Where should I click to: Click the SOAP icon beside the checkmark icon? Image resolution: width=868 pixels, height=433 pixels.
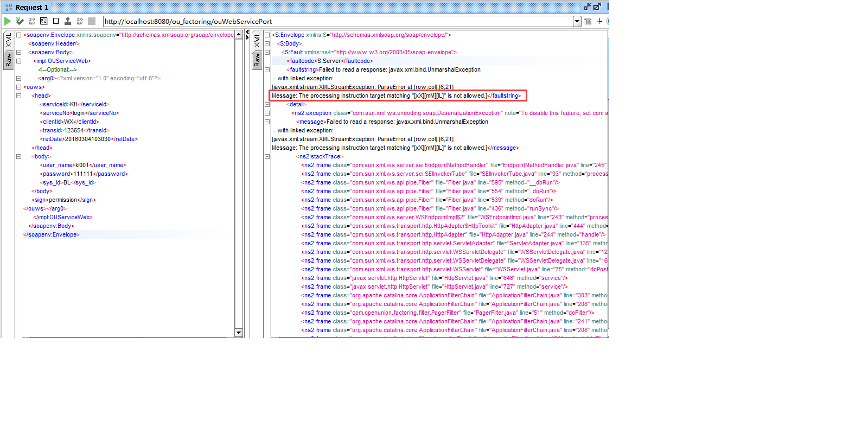coord(32,21)
